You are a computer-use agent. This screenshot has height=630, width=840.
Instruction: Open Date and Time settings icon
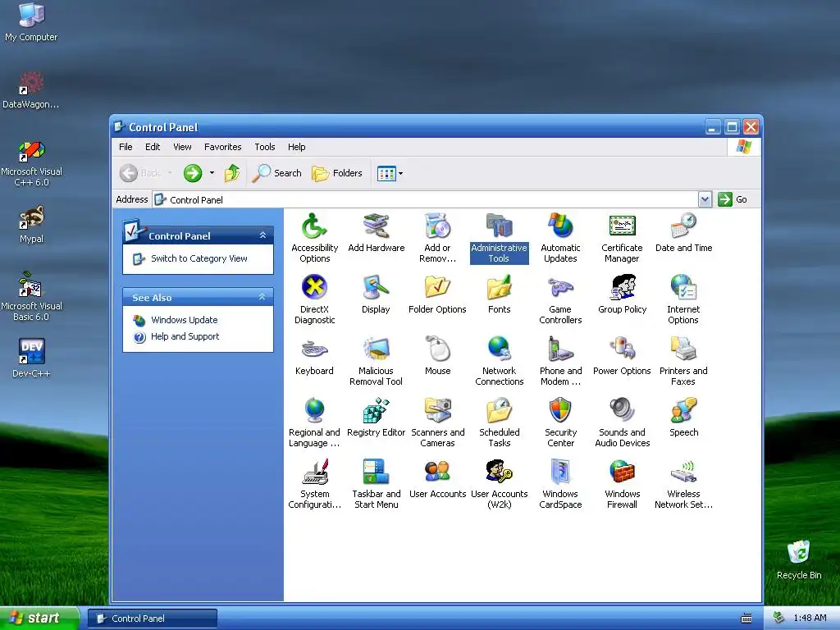683,233
